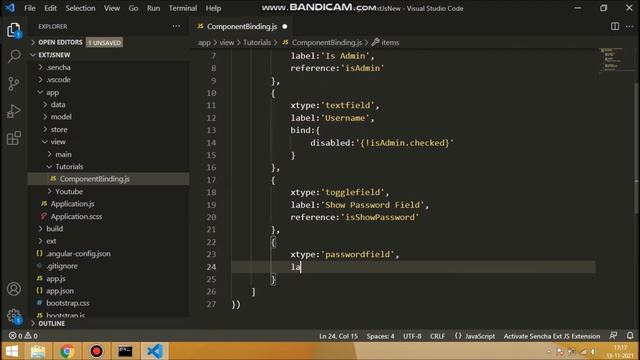Click the feedback icon in status bar
The height and width of the screenshot is (360, 640).
(x=613, y=336)
